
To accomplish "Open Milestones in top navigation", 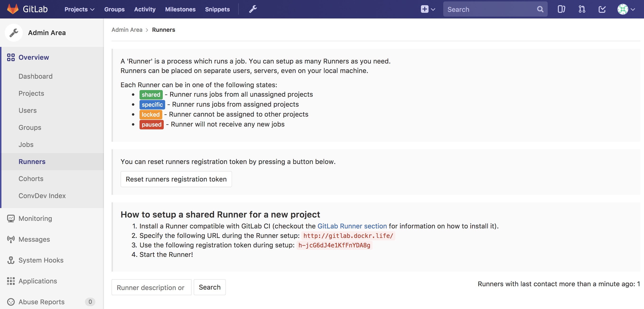I will click(x=180, y=9).
